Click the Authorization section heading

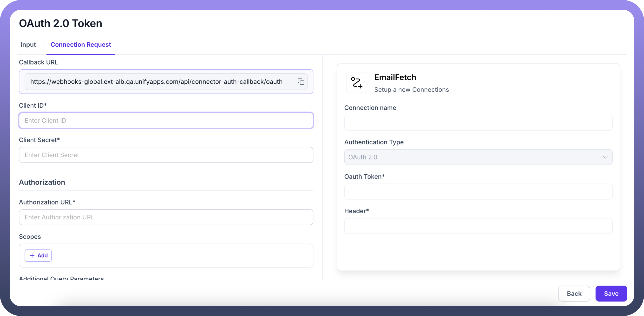[42, 182]
